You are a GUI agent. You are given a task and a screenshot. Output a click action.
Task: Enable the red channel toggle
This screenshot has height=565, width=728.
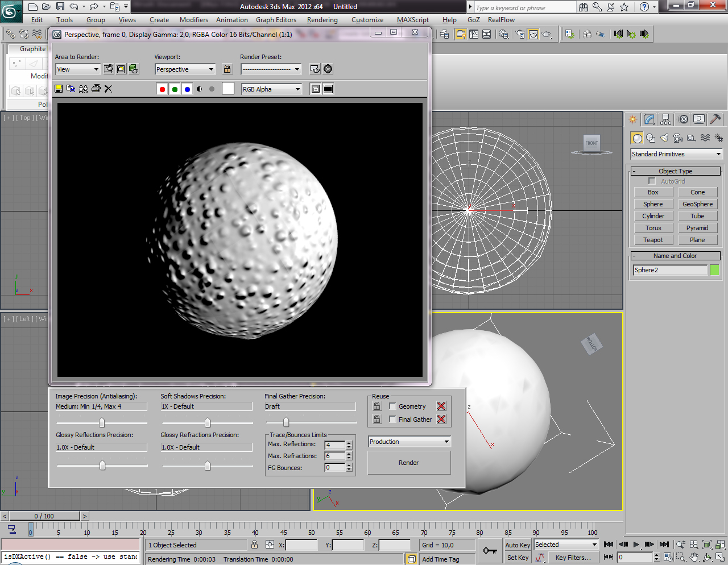point(162,89)
